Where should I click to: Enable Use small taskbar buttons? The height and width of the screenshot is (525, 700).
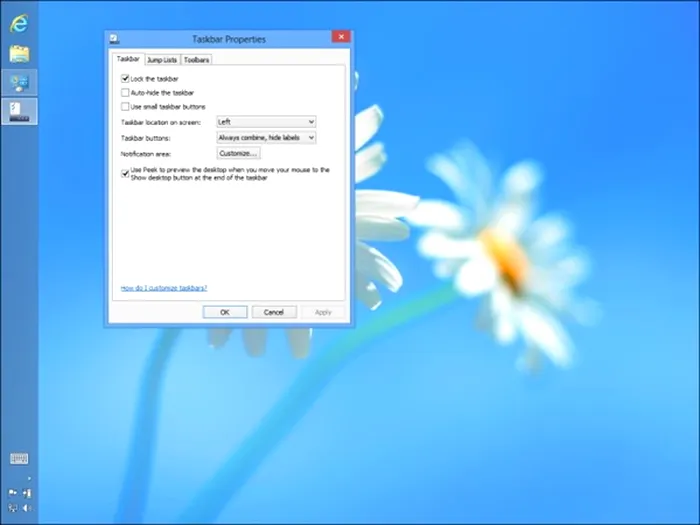coord(125,107)
